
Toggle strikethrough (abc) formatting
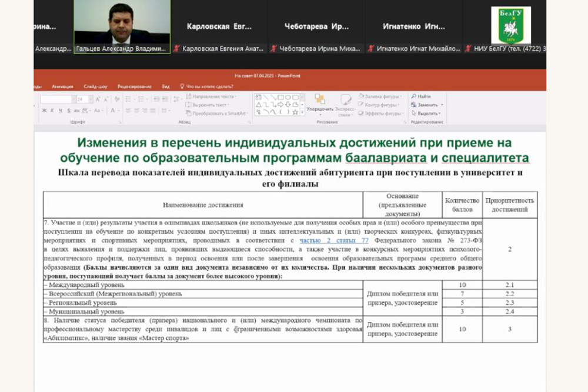[x=75, y=110]
